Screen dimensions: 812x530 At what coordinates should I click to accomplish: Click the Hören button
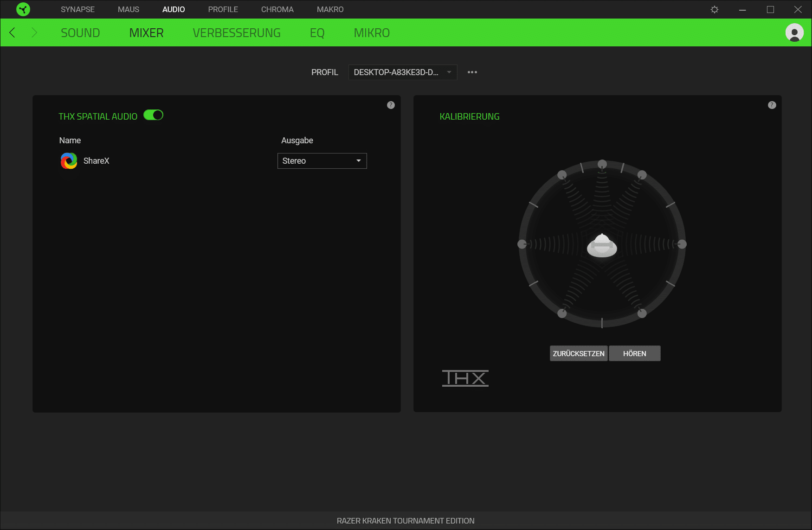click(x=634, y=353)
